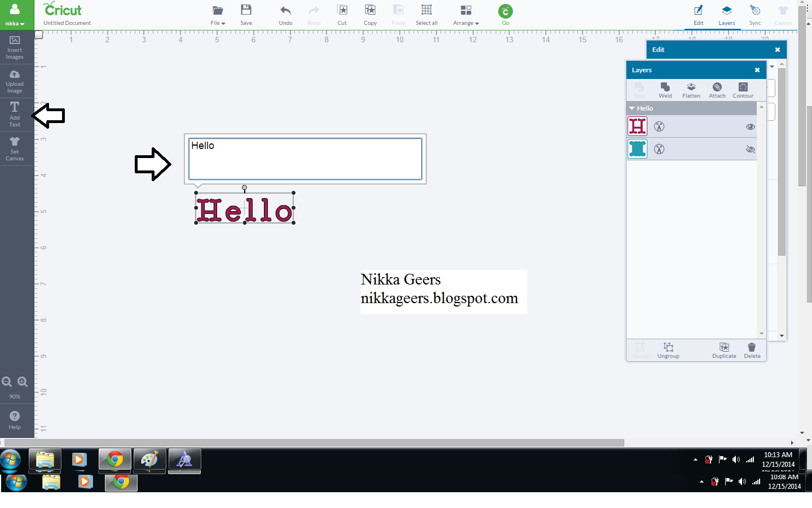
Task: Click the scissors cut icon on top layer
Action: click(x=659, y=126)
